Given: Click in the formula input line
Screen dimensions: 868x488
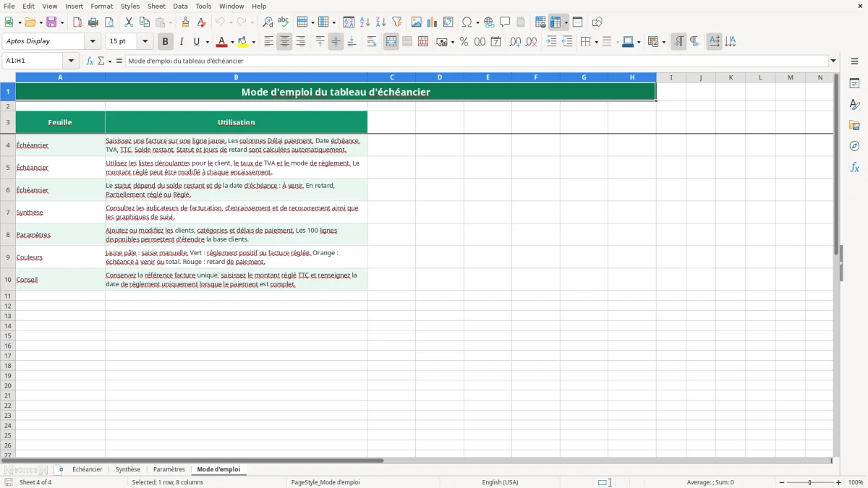Looking at the screenshot, I should (477, 61).
